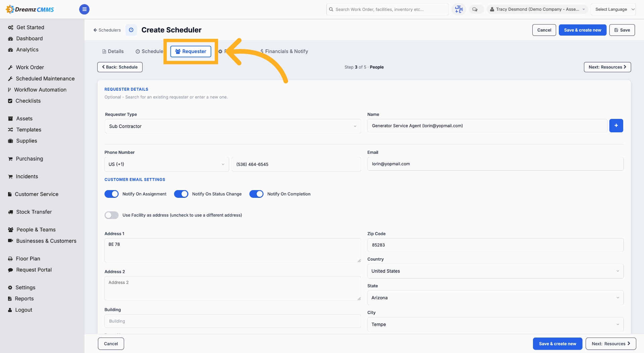Click the blue plus add requester button

tap(616, 126)
